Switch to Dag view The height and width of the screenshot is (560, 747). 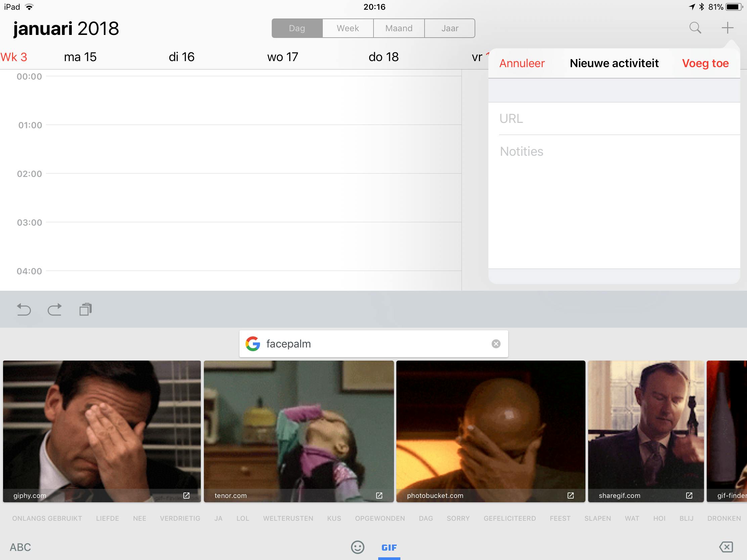coord(297,28)
